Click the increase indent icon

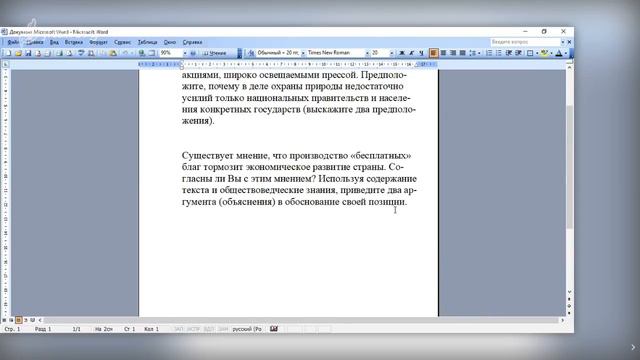(518, 53)
